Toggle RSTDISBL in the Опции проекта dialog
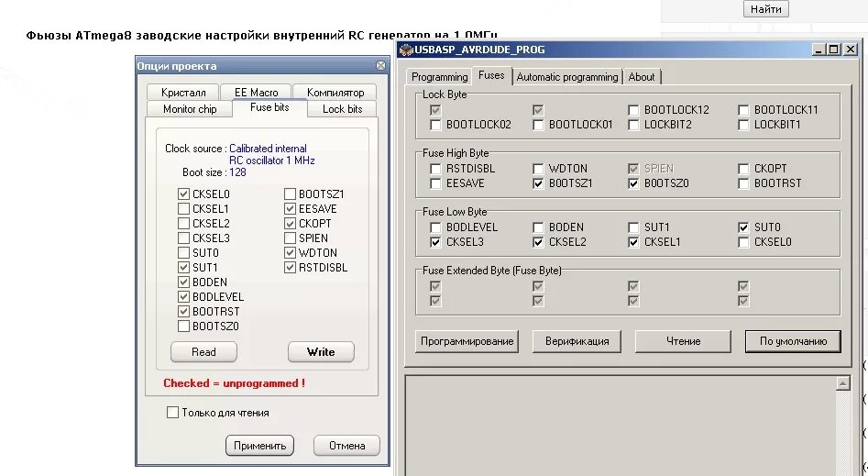The height and width of the screenshot is (476, 868). point(290,268)
